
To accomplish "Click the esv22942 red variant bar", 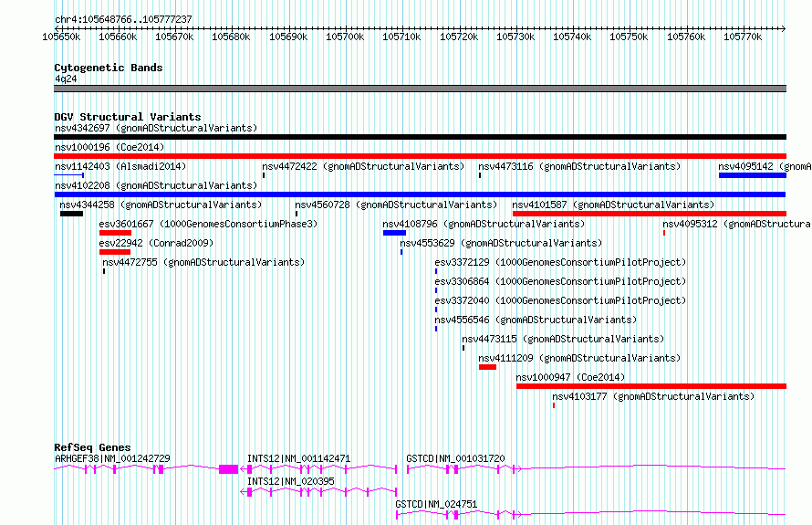I will click(115, 252).
